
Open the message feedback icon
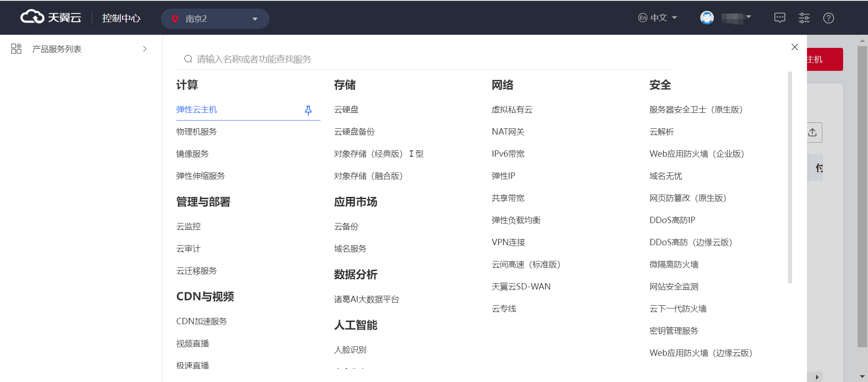click(779, 18)
